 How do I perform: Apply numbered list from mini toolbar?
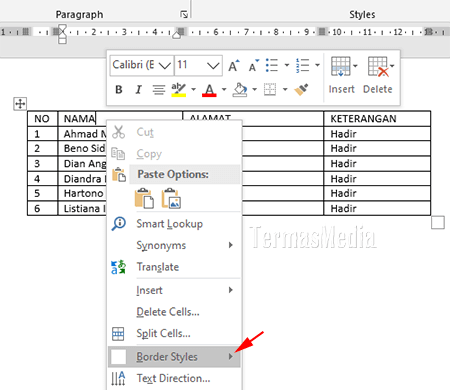[303, 65]
